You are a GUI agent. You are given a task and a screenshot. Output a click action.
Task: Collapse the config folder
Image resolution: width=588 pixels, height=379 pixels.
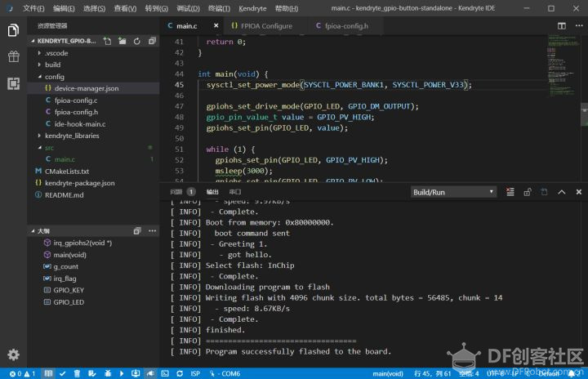(55, 77)
